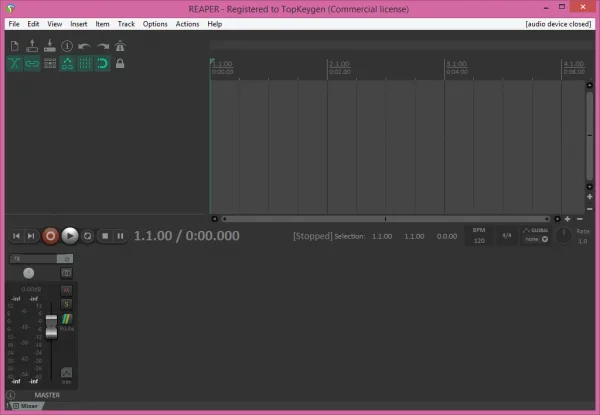Redo the last undone action
600x415 pixels.
point(103,46)
